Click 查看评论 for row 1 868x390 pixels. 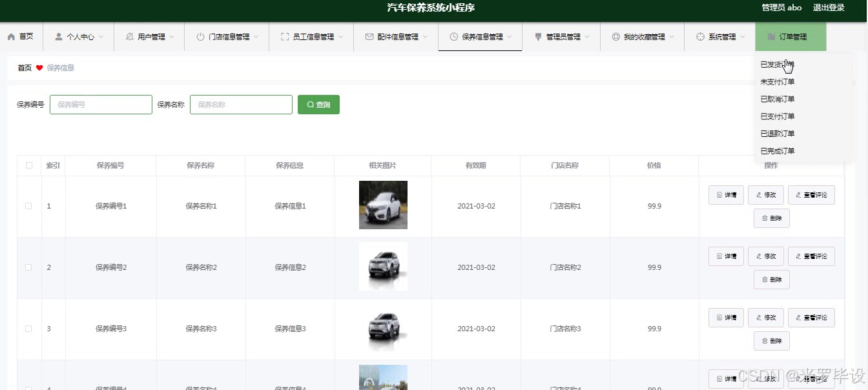(x=811, y=195)
